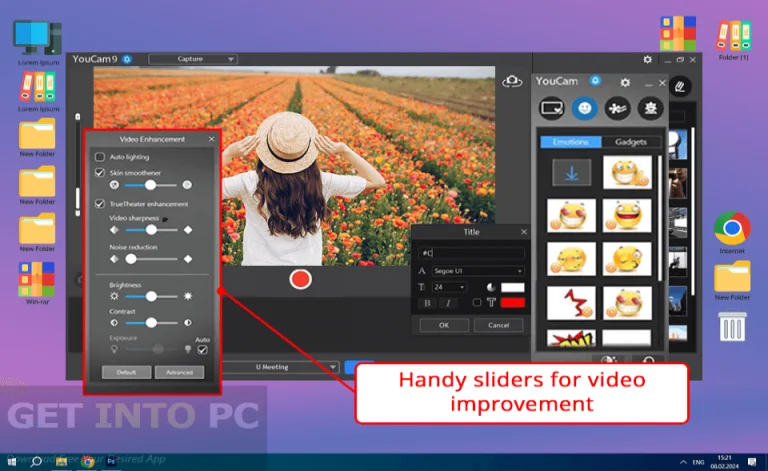The image size is (768, 471).
Task: Open Google Chrome desktop shortcut
Action: (732, 229)
